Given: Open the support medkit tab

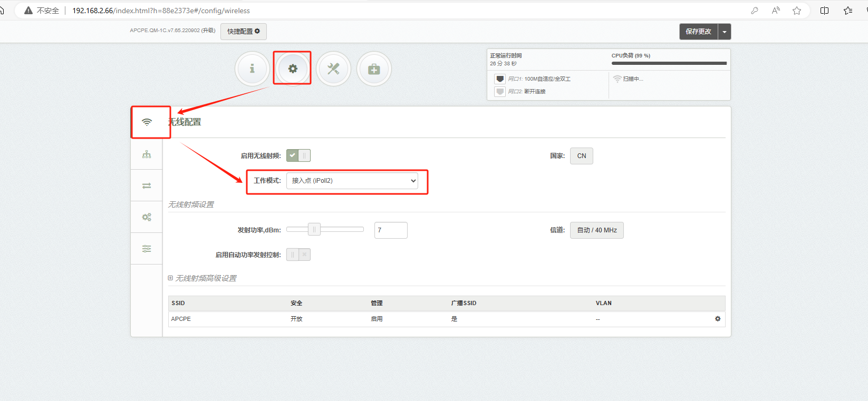Looking at the screenshot, I should (374, 69).
